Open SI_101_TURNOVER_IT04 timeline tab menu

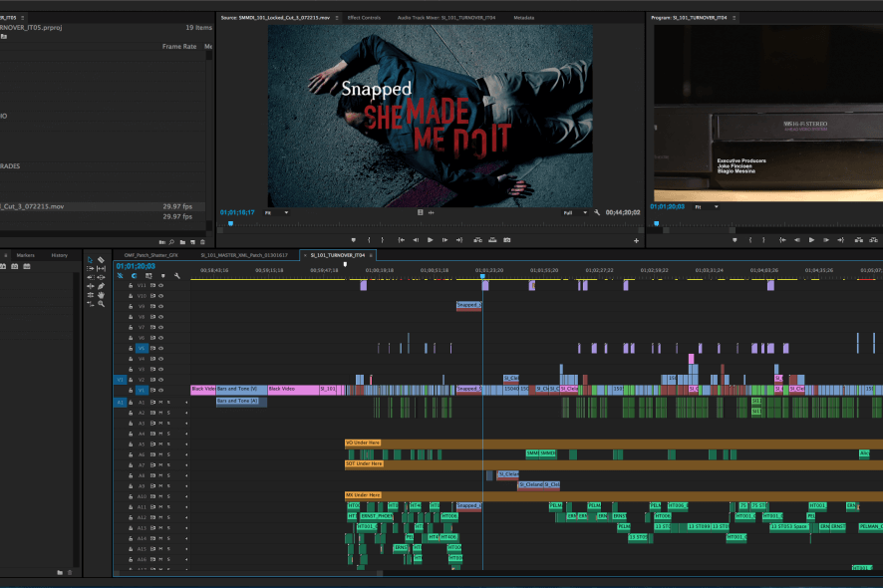click(371, 255)
